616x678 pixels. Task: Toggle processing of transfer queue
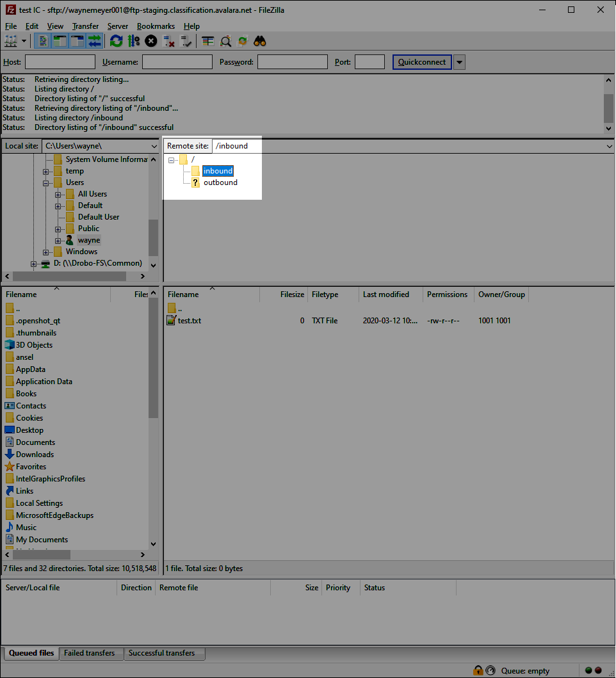pyautogui.click(x=134, y=42)
